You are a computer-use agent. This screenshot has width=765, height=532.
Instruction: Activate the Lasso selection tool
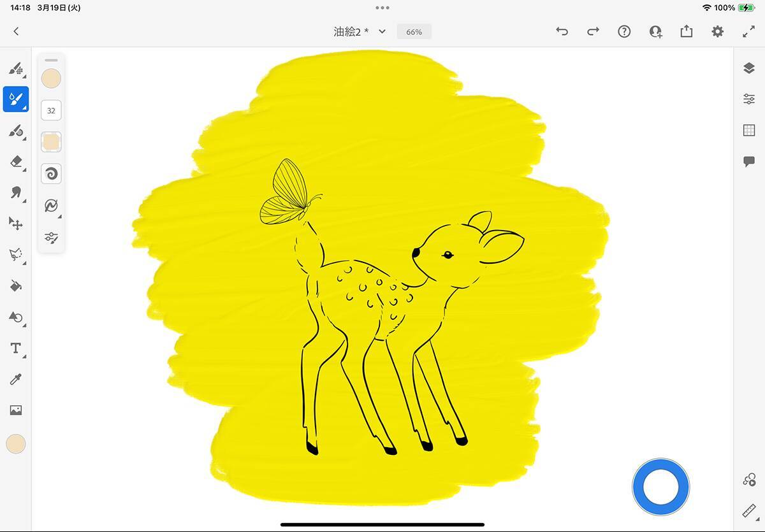click(16, 255)
